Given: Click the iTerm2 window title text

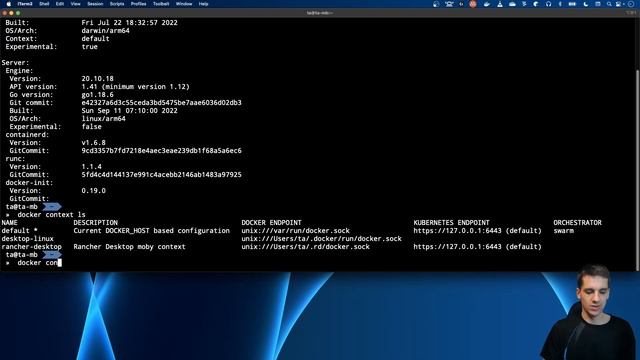Looking at the screenshot, I should click(x=320, y=13).
